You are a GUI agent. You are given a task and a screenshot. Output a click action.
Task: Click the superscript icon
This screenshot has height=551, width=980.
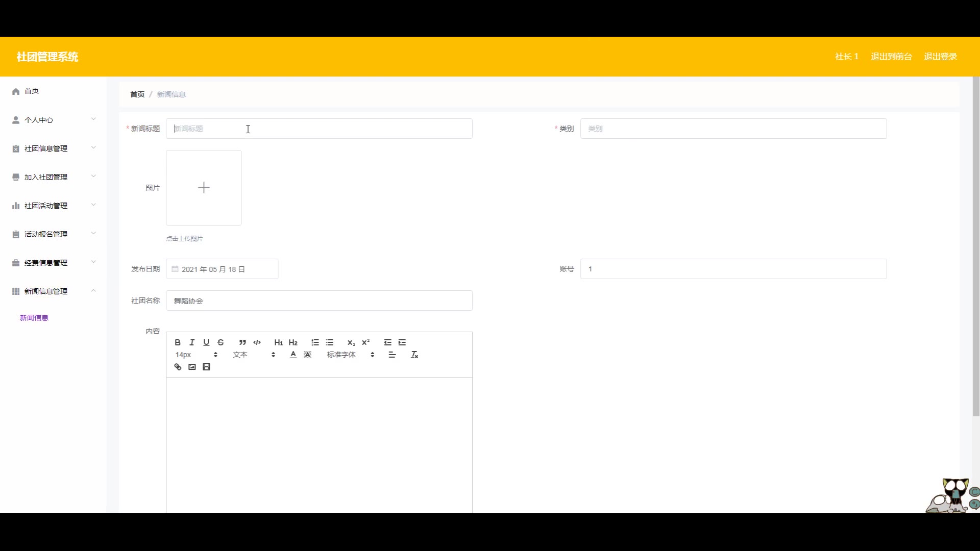click(x=365, y=342)
